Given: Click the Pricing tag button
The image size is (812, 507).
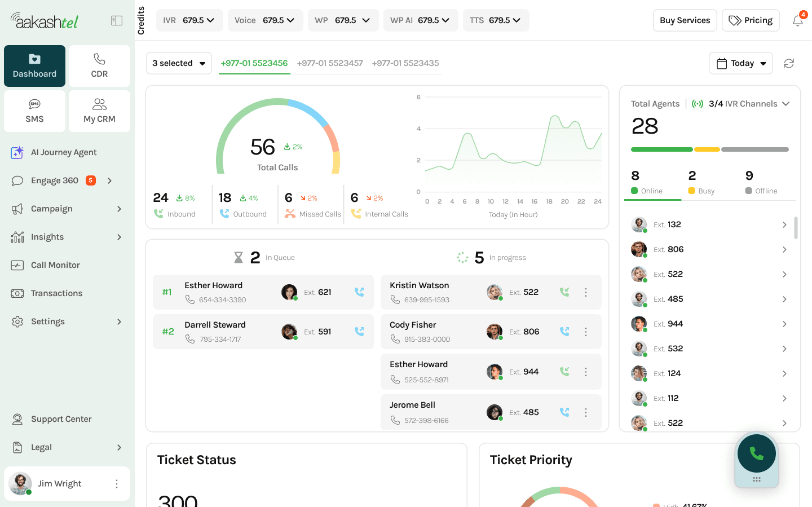Looking at the screenshot, I should (x=751, y=20).
